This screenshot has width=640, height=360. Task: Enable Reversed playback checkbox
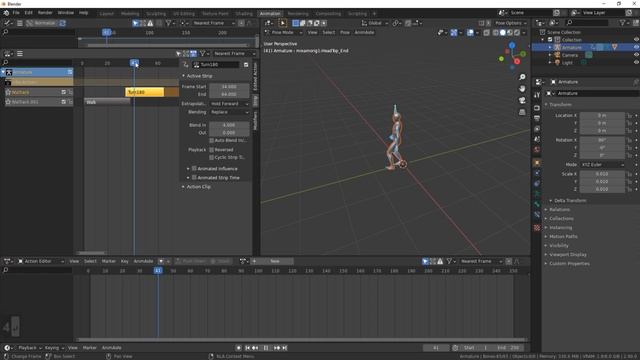[211, 150]
